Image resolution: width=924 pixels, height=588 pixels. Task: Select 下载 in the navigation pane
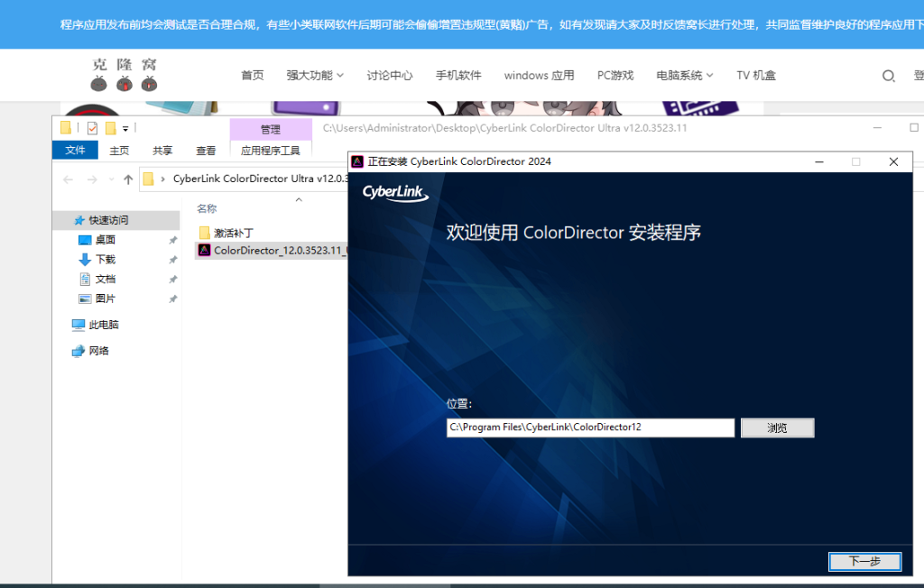click(106, 259)
